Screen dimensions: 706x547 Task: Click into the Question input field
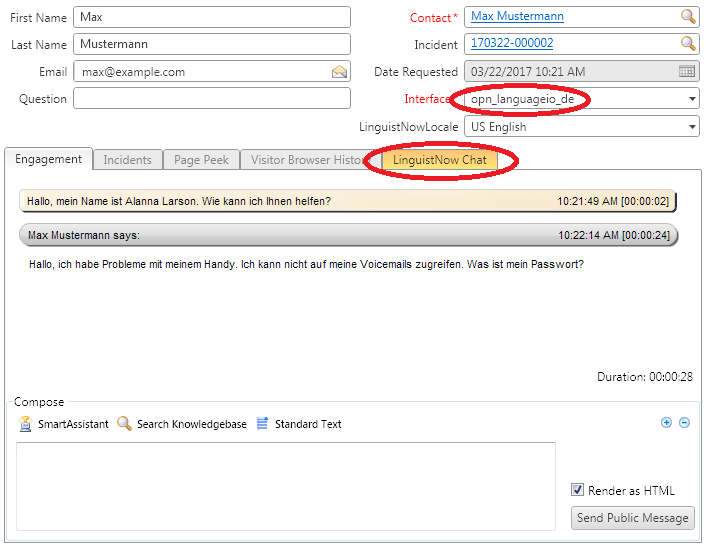(211, 99)
